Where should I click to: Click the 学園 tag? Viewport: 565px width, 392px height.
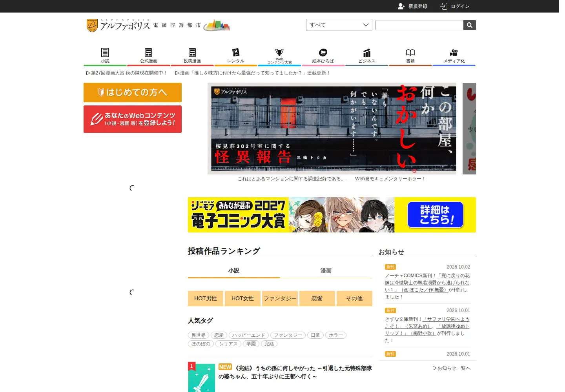pyautogui.click(x=251, y=344)
